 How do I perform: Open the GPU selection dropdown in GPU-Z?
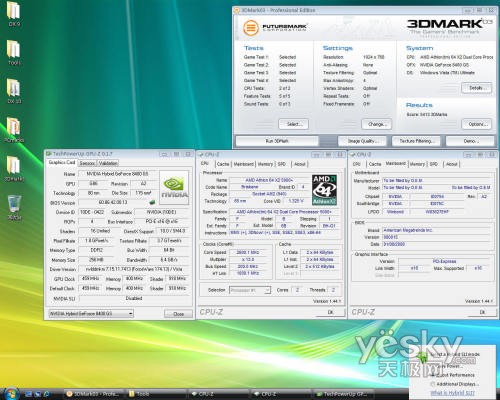coord(91,313)
